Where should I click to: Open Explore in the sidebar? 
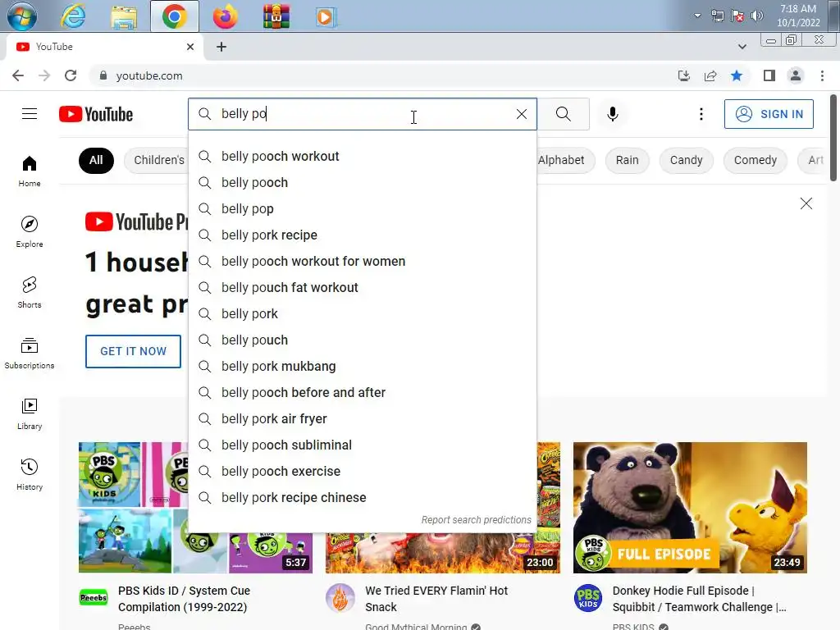30,232
